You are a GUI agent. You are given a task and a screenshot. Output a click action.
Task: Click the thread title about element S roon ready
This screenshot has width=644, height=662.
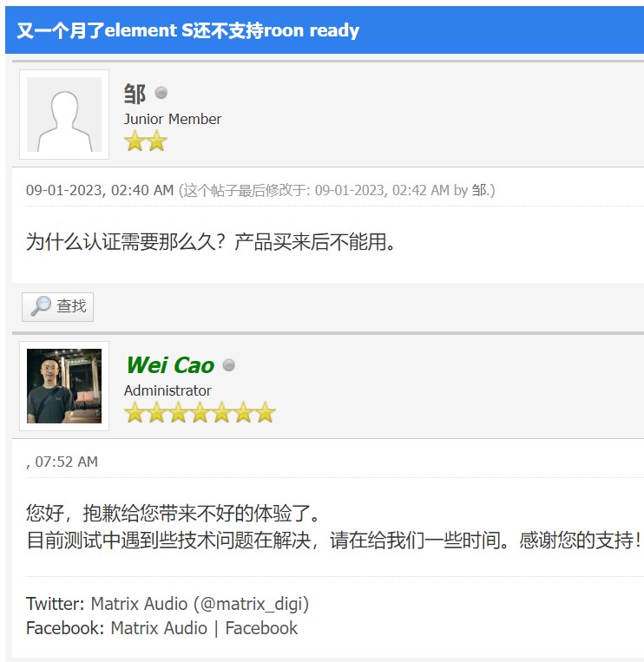tap(187, 30)
